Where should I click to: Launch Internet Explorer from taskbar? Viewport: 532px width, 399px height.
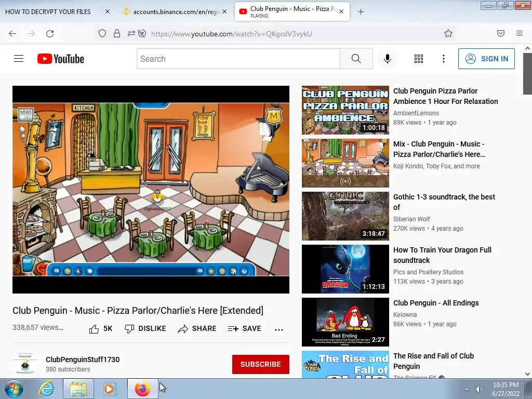click(x=46, y=389)
